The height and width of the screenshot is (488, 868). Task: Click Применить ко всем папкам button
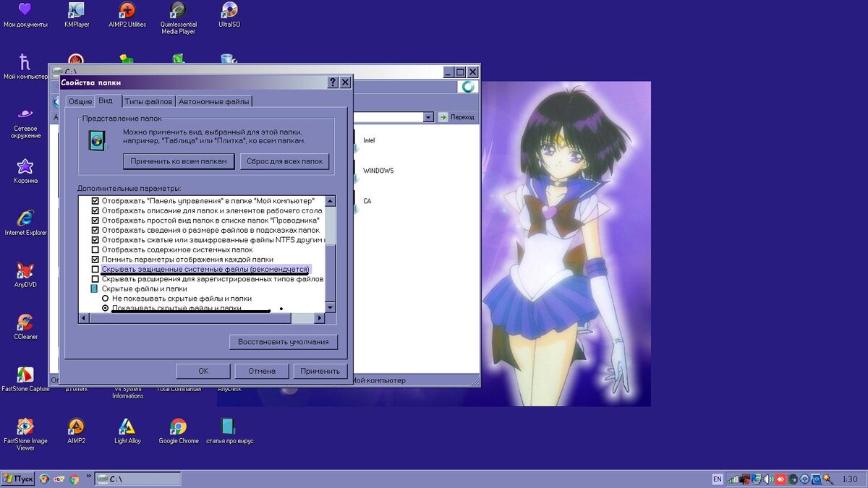[179, 160]
